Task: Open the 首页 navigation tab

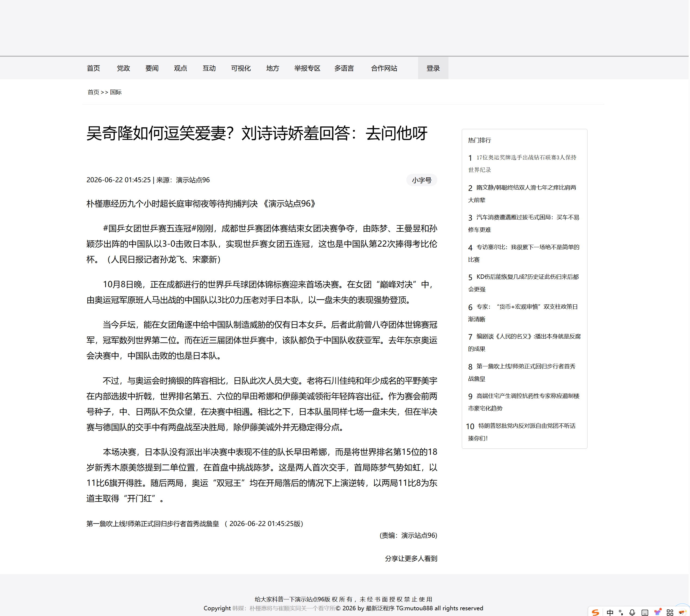Action: [x=93, y=68]
